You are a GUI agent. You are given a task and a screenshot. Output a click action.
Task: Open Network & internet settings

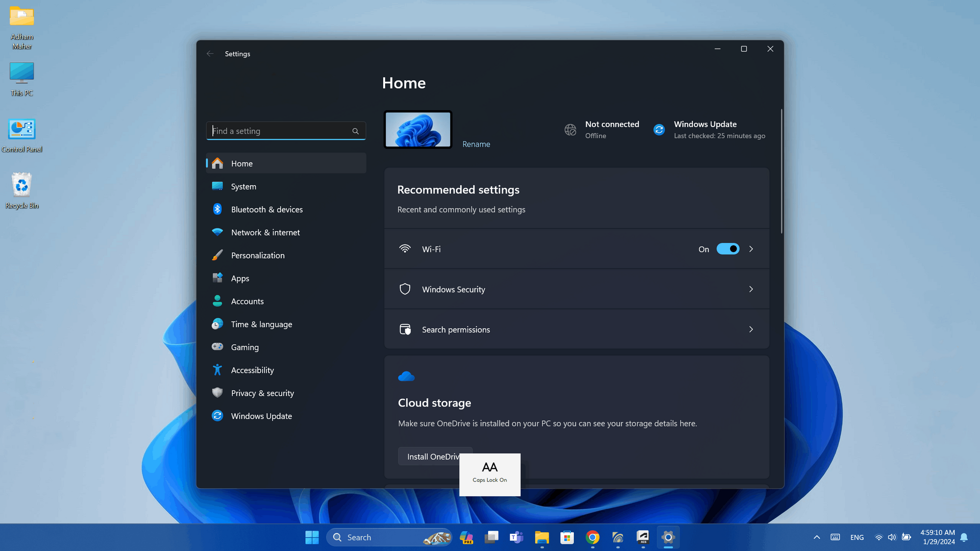[286, 233]
